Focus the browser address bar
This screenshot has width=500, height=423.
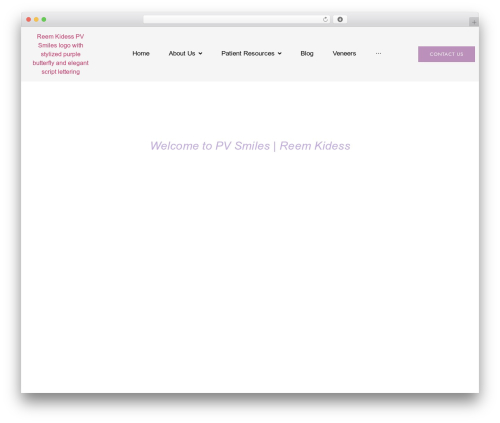tap(237, 20)
